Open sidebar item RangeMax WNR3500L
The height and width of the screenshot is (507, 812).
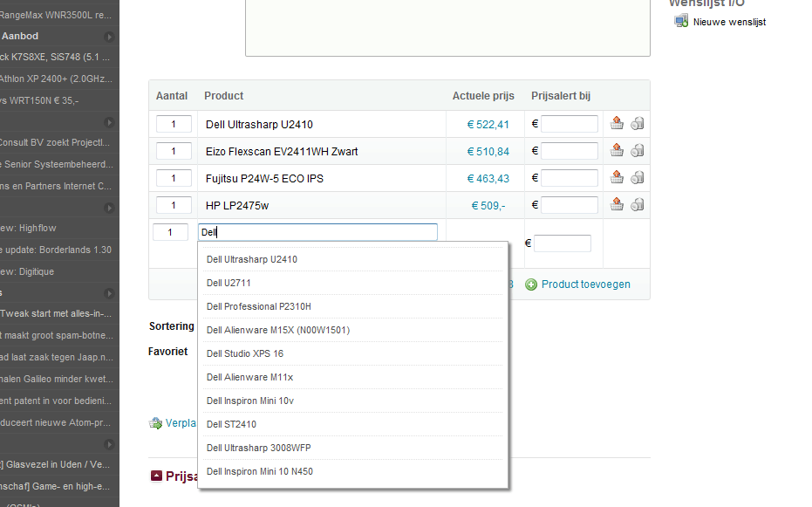(56, 15)
